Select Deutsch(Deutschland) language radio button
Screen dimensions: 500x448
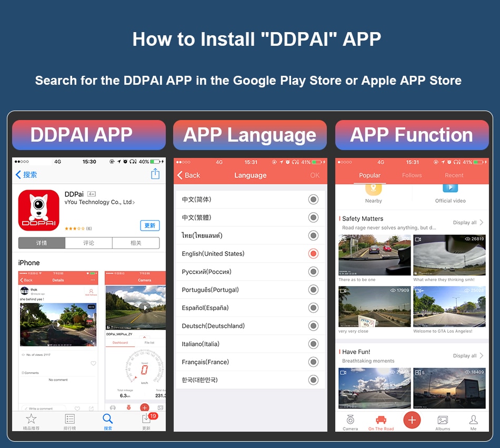[x=314, y=326]
